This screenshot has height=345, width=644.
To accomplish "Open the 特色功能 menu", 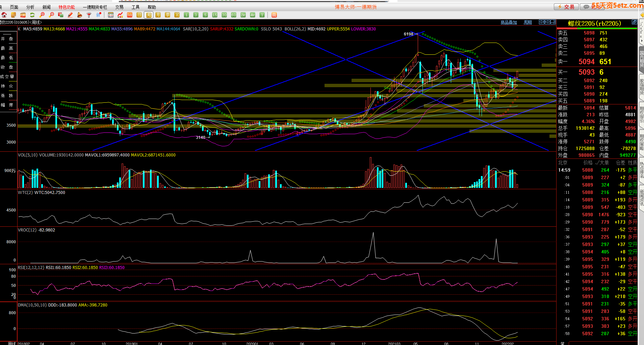I will click(x=67, y=7).
